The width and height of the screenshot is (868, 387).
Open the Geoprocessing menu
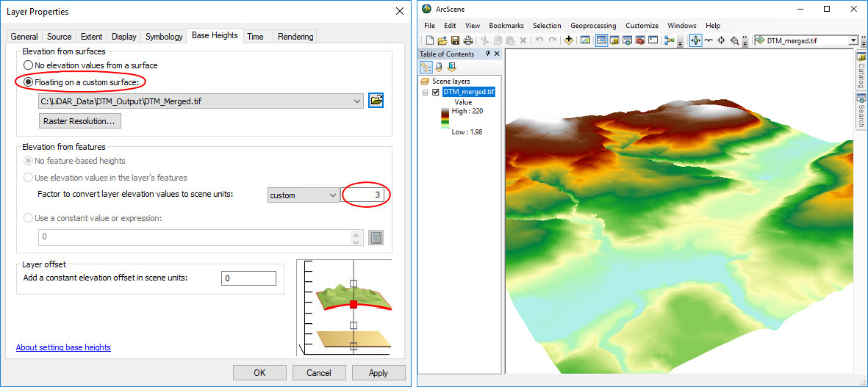pyautogui.click(x=593, y=26)
